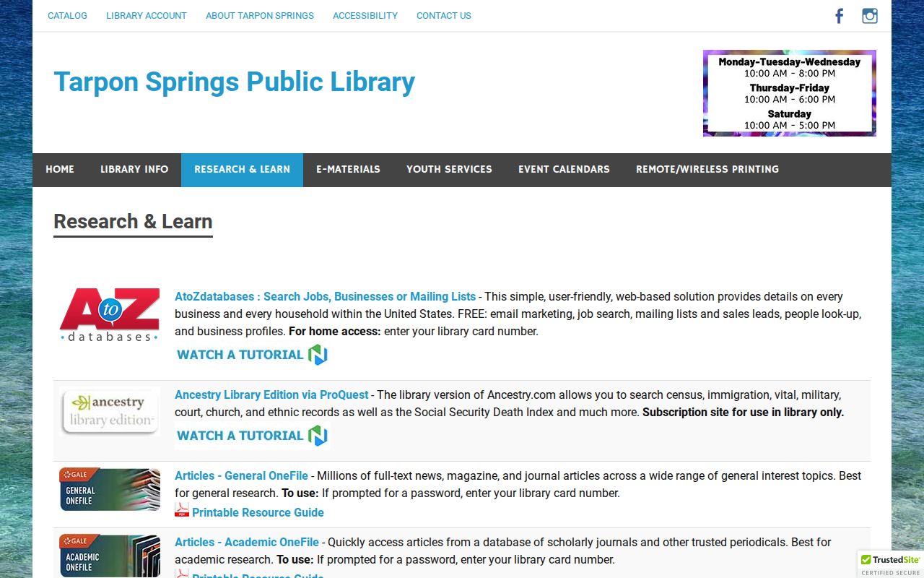Open the Accessibility page link
The width and height of the screenshot is (924, 578).
click(365, 15)
